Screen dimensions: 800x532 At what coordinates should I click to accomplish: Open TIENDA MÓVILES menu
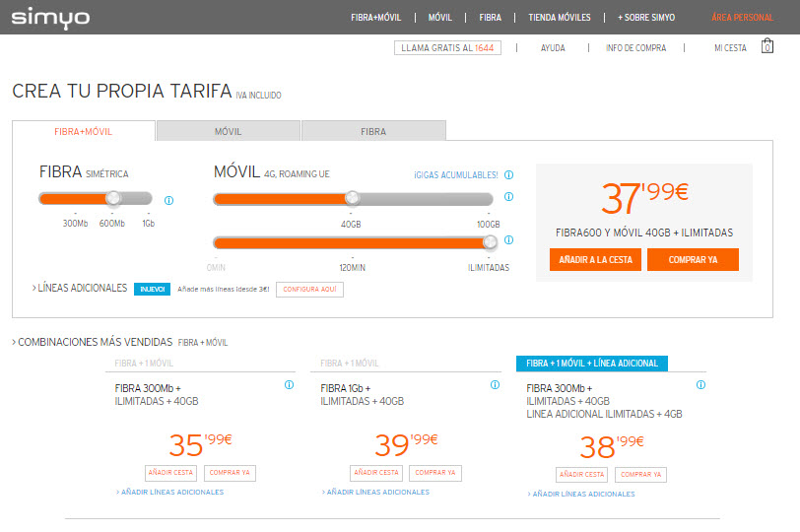pyautogui.click(x=560, y=18)
